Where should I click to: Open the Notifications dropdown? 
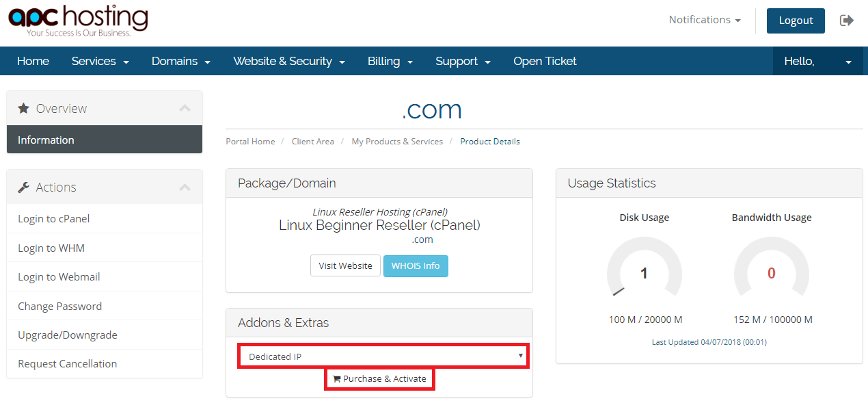705,20
